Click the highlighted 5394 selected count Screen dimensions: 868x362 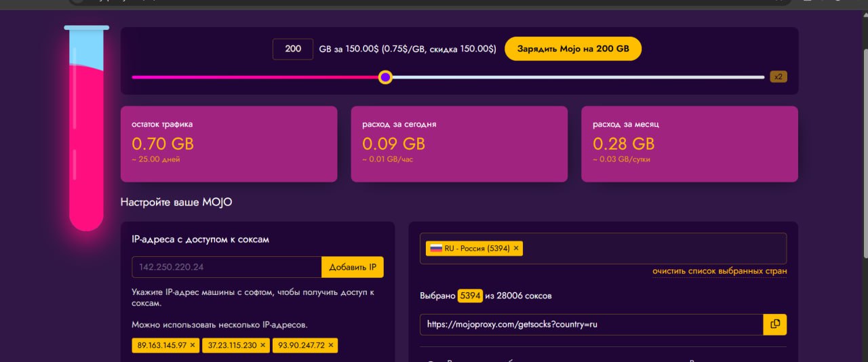pyautogui.click(x=470, y=296)
